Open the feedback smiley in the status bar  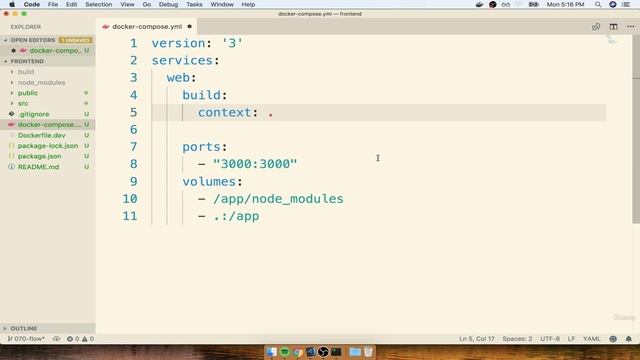(x=613, y=339)
